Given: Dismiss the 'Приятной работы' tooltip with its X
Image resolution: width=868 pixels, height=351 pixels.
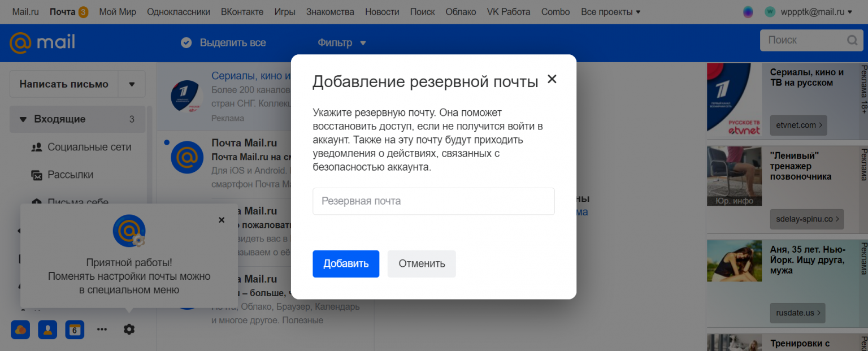Looking at the screenshot, I should point(222,220).
